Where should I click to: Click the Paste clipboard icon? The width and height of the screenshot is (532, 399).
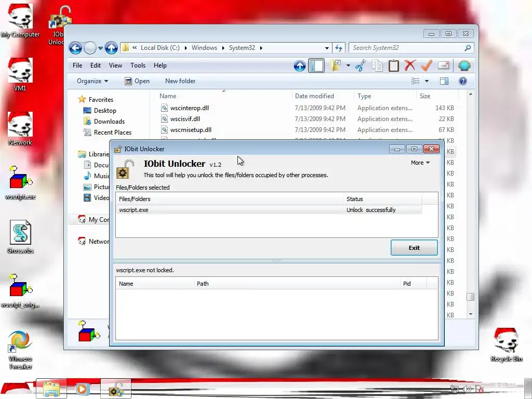pos(394,66)
